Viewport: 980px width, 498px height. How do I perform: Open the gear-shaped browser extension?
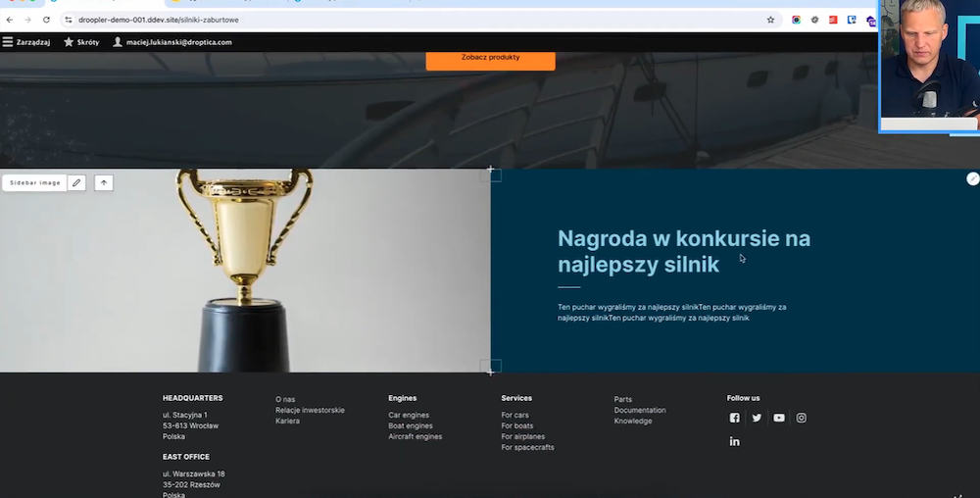(x=814, y=20)
